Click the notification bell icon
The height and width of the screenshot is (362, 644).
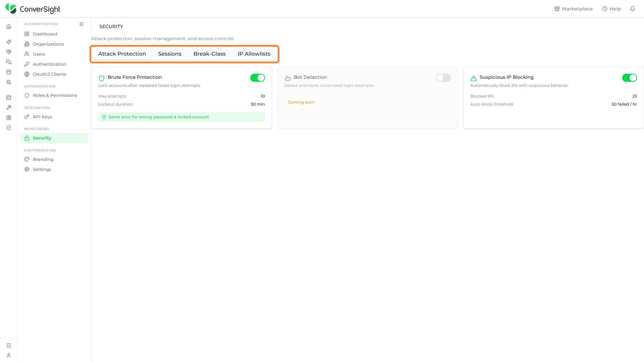633,9
